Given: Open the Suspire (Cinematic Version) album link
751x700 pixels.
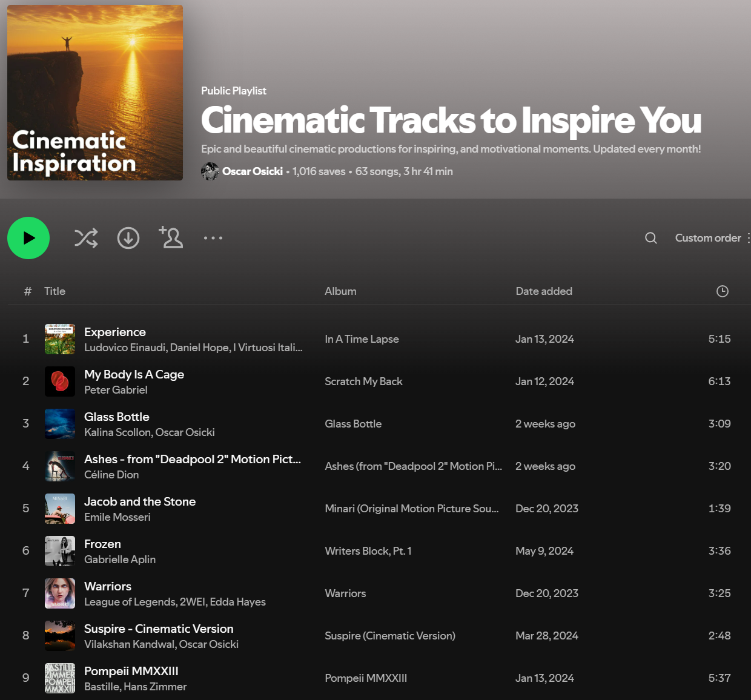Looking at the screenshot, I should click(x=390, y=636).
